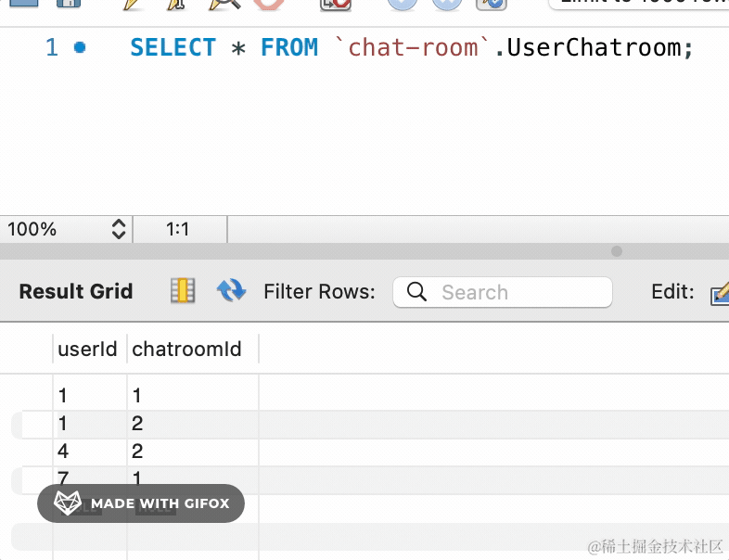The width and height of the screenshot is (729, 560).
Task: Refresh the result grid data
Action: tap(231, 291)
